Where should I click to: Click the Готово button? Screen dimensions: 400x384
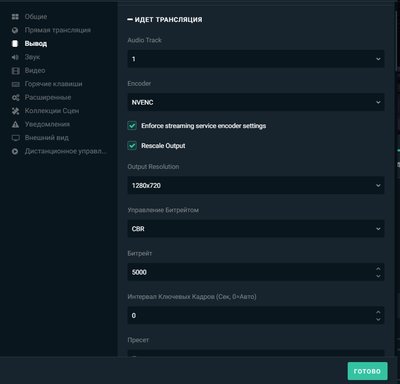tap(367, 371)
